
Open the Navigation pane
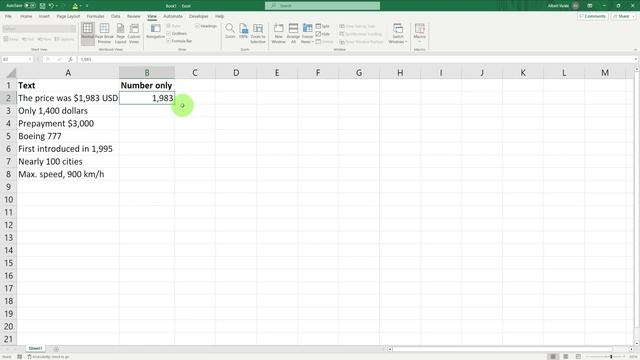point(156,31)
